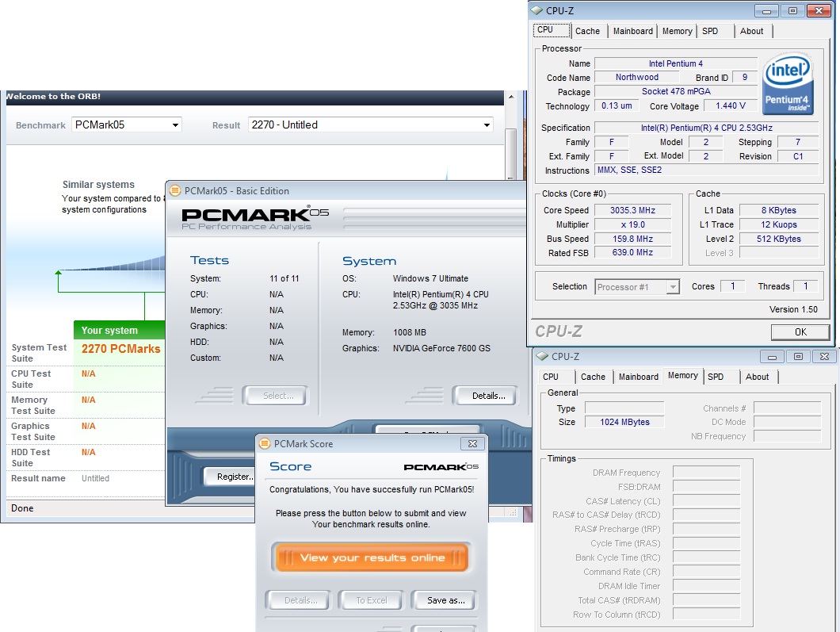Open Mainboard tab in lower CPU-Z window
Image resolution: width=840 pixels, height=632 pixels.
click(x=639, y=377)
